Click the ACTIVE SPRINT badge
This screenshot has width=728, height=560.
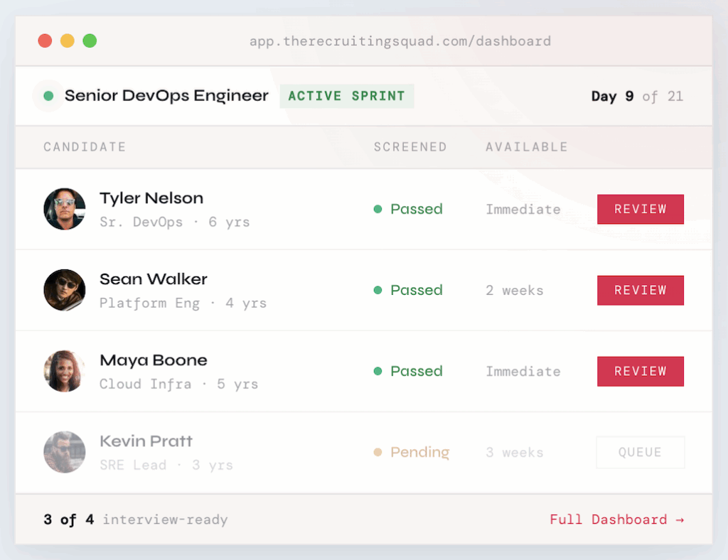pyautogui.click(x=347, y=96)
